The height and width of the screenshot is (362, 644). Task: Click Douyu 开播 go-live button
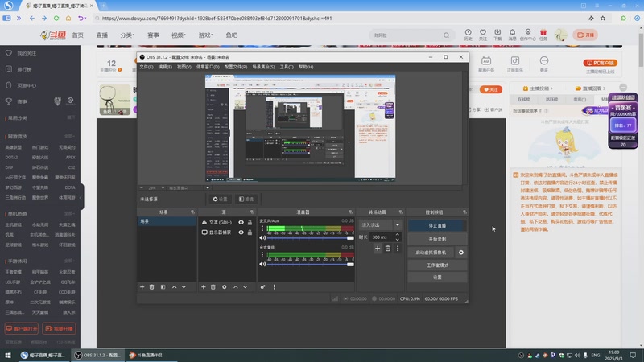(x=586, y=35)
